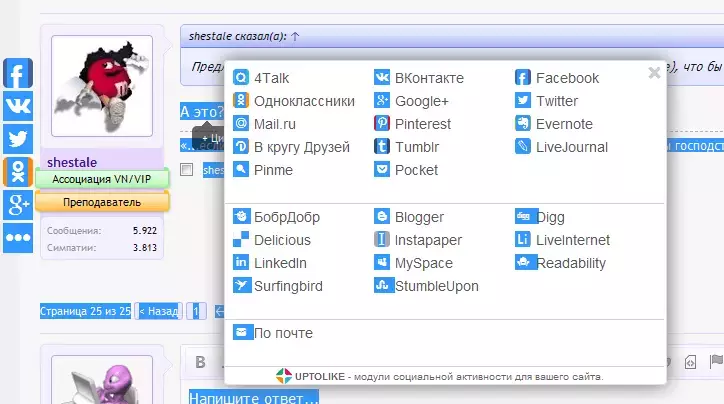Viewport: 724px width, 404px height.
Task: Close the share popup
Action: point(654,72)
